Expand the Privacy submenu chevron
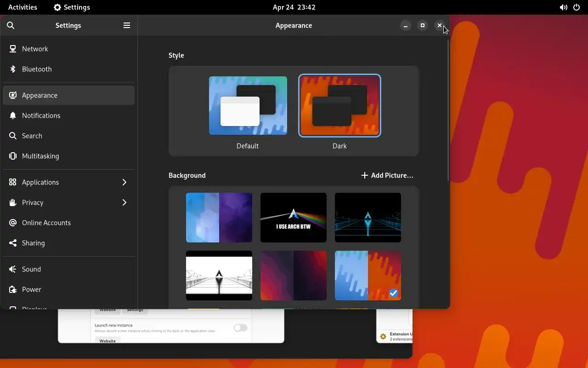The width and height of the screenshot is (588, 368). [124, 202]
